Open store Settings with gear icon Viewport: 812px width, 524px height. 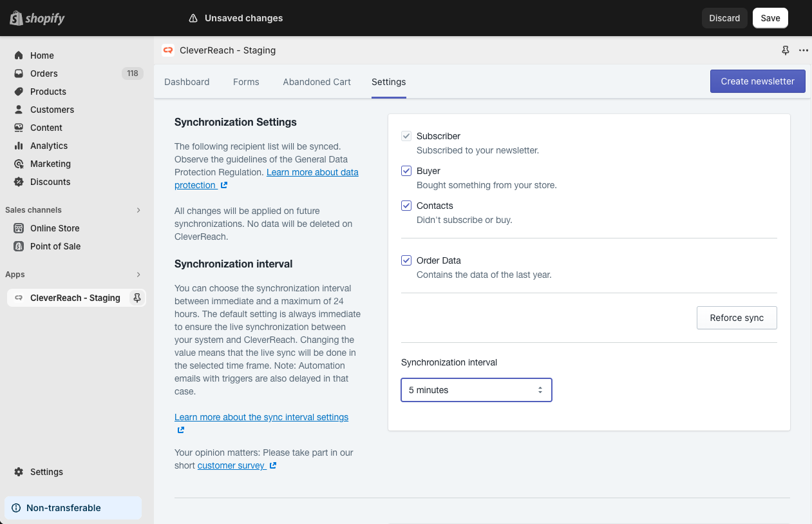click(x=46, y=472)
